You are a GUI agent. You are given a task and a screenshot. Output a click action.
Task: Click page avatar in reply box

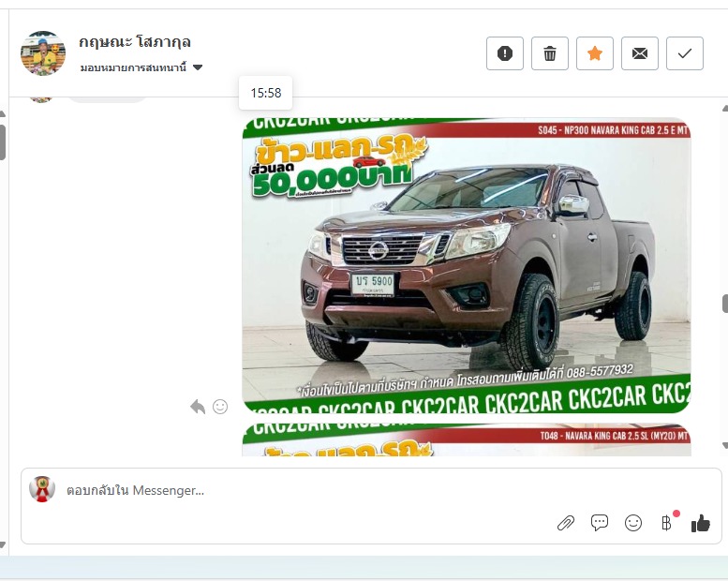pyautogui.click(x=42, y=489)
